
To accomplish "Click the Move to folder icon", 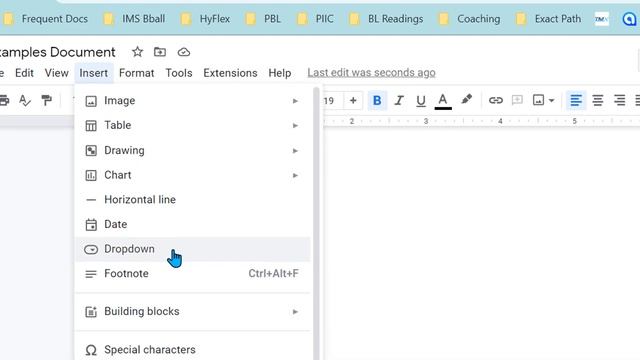I will (160, 52).
